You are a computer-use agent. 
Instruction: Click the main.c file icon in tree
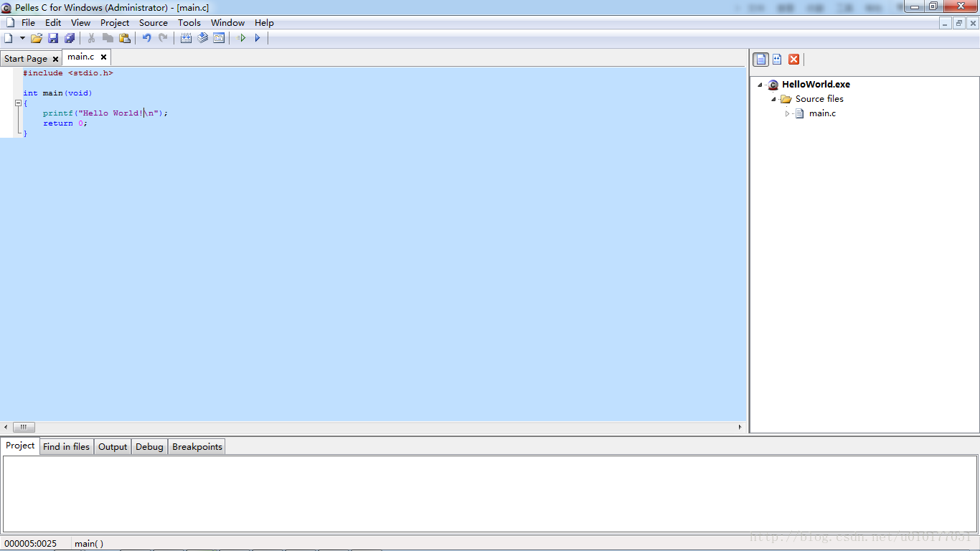(799, 113)
